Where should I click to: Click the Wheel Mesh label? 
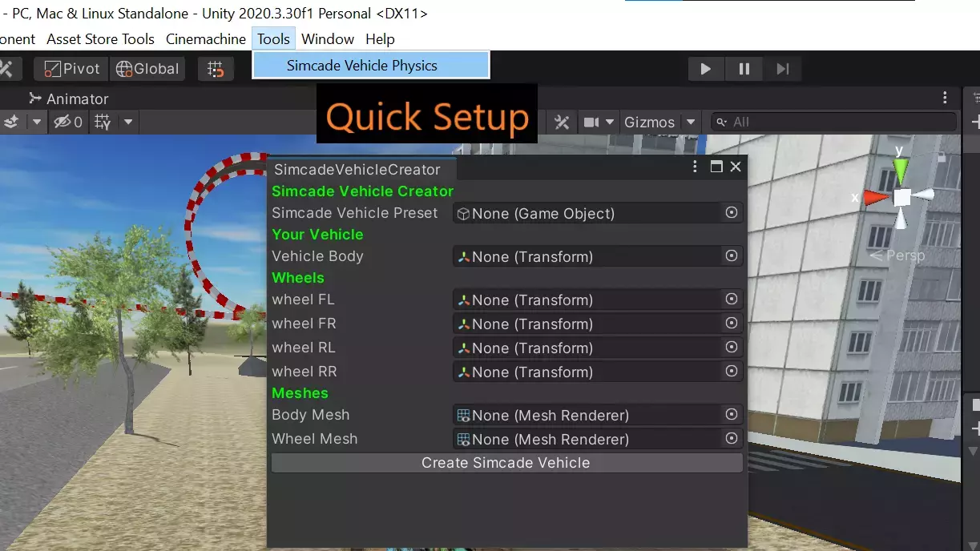pos(315,439)
